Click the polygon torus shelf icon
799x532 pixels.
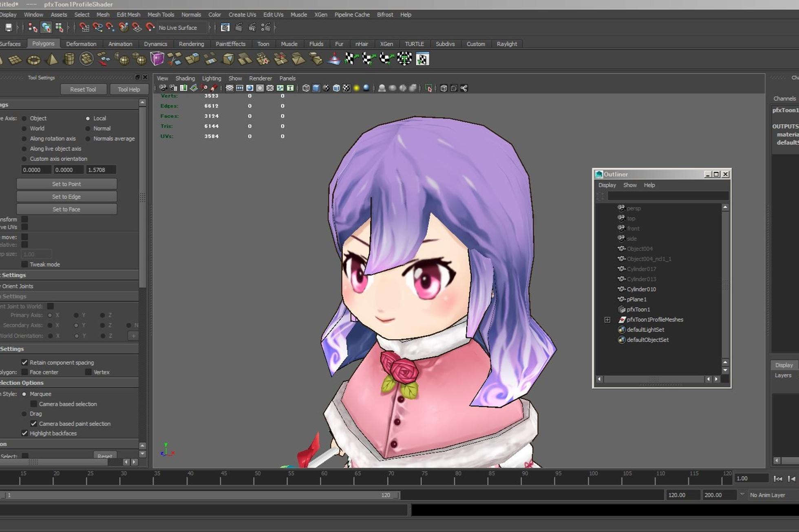pyautogui.click(x=33, y=60)
